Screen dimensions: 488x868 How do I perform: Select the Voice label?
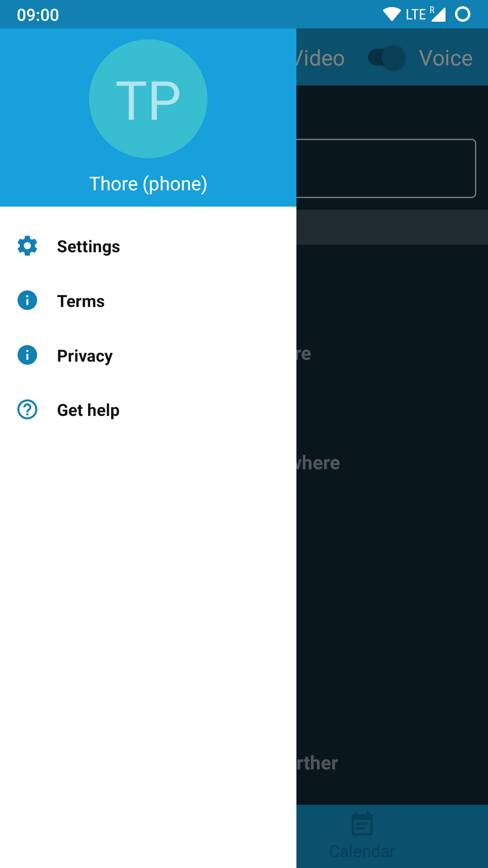[446, 58]
